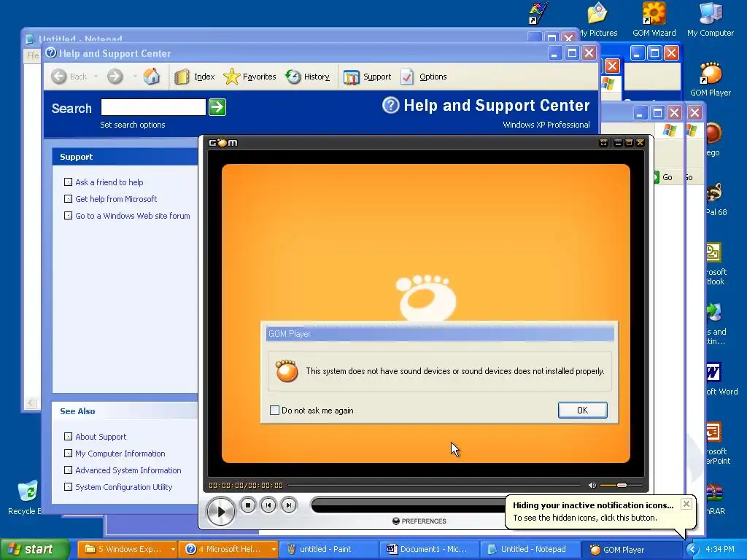Click the GOM logo in player title bar
This screenshot has height=560, width=747.
coord(223,142)
